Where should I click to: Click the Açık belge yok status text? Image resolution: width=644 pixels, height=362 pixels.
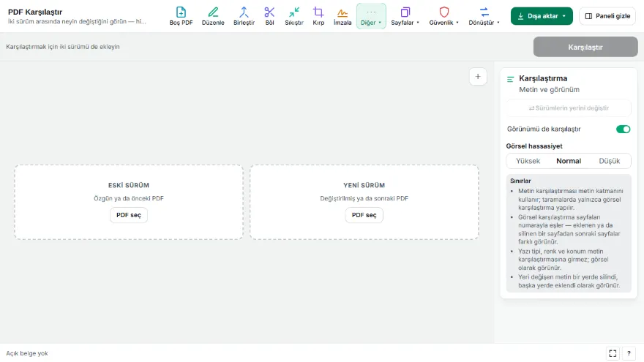click(27, 353)
